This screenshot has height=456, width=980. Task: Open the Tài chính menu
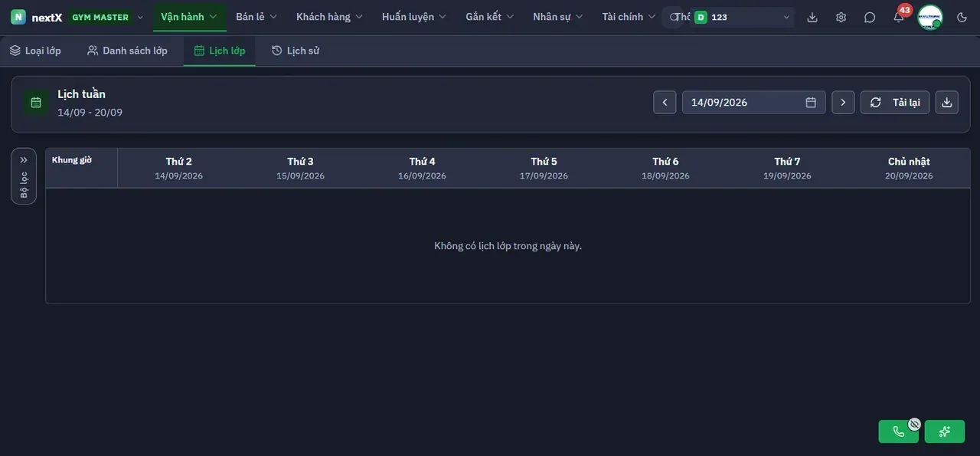629,17
